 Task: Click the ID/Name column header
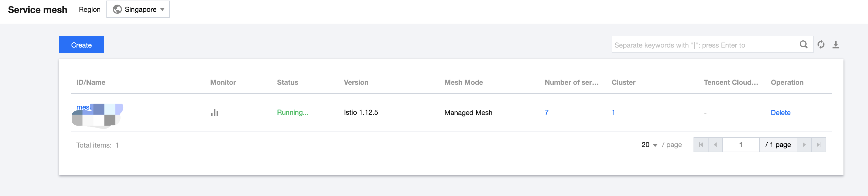pyautogui.click(x=91, y=82)
